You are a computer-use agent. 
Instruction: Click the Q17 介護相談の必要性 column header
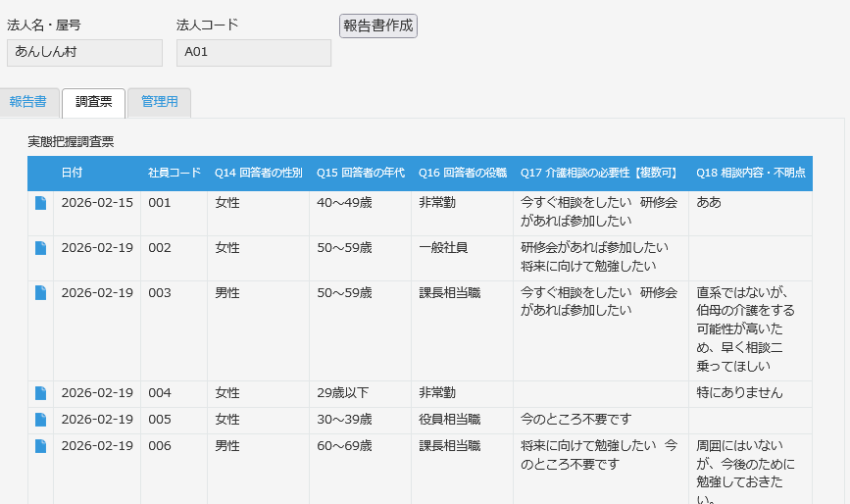[x=599, y=173]
